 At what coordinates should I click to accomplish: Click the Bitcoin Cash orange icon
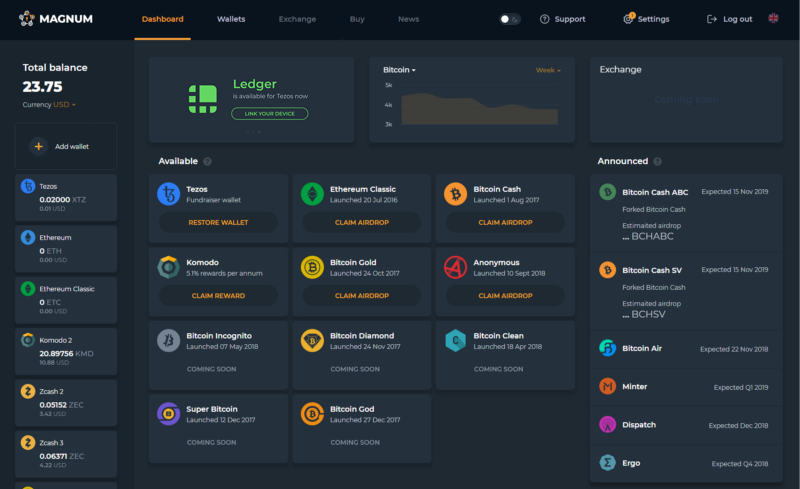click(456, 194)
